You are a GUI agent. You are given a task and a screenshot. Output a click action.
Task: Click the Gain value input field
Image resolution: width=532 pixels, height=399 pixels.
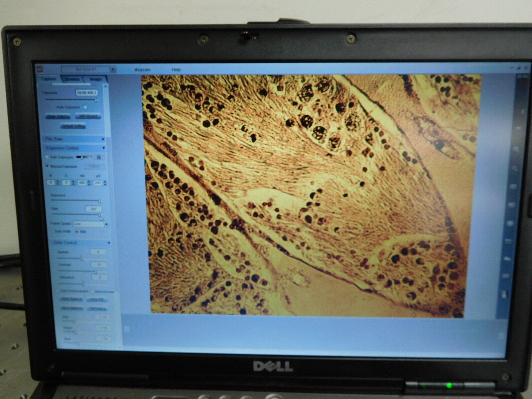coord(93,209)
